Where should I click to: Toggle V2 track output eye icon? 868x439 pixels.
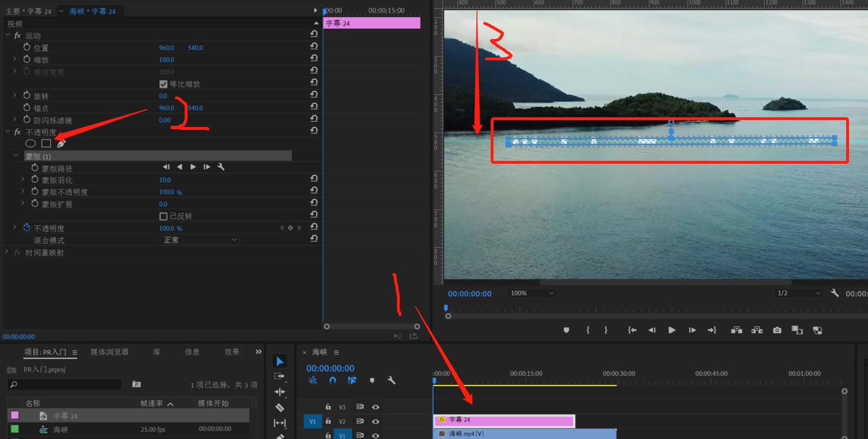(x=376, y=422)
